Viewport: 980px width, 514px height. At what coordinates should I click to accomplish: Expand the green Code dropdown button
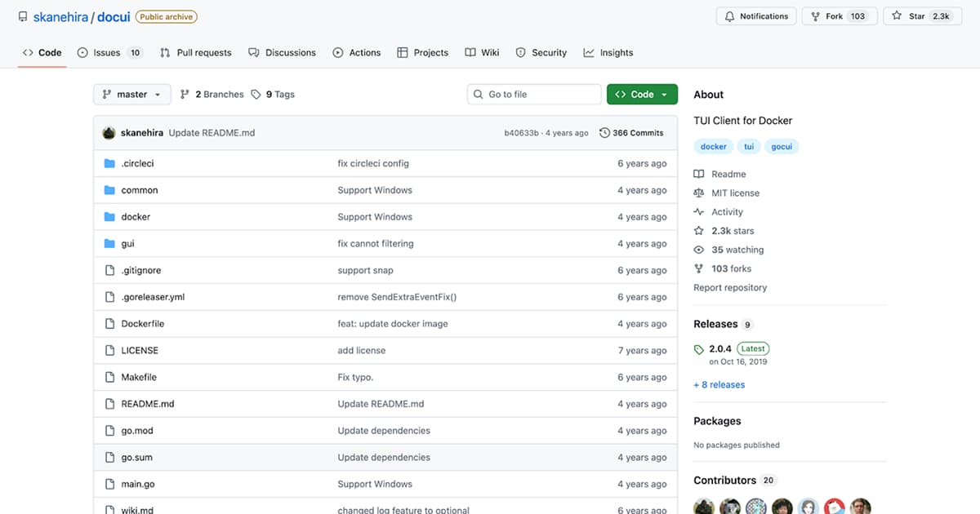(642, 95)
